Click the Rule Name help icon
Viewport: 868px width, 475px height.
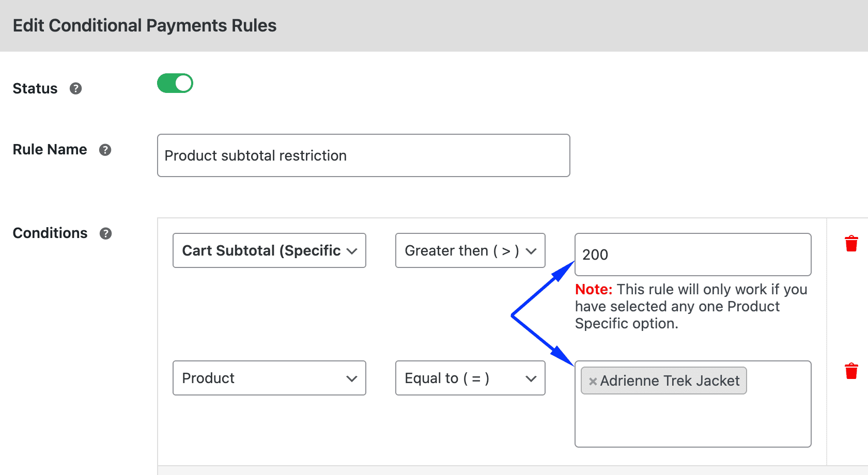pyautogui.click(x=105, y=150)
